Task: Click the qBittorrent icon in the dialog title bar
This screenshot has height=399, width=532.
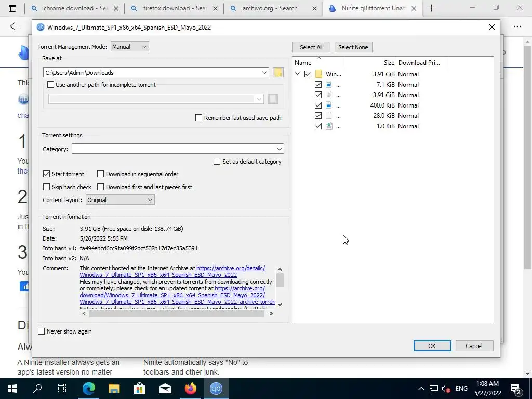Action: pos(41,27)
